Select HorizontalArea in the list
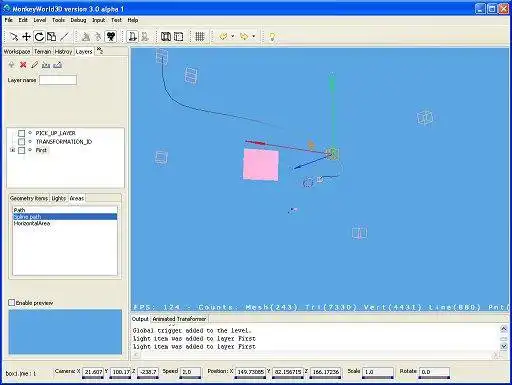Screen dimensions: 512x385 65,223
